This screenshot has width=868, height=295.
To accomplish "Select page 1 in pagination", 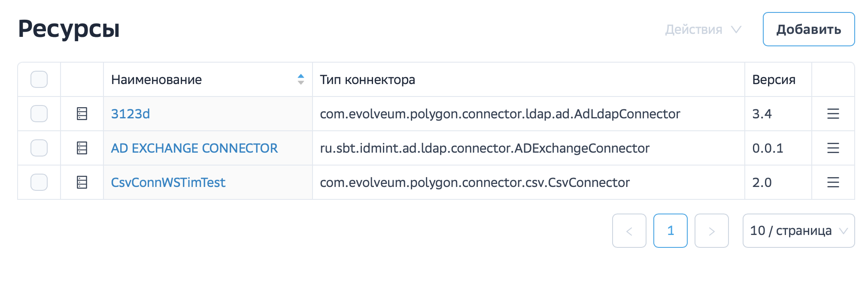I will (x=670, y=231).
